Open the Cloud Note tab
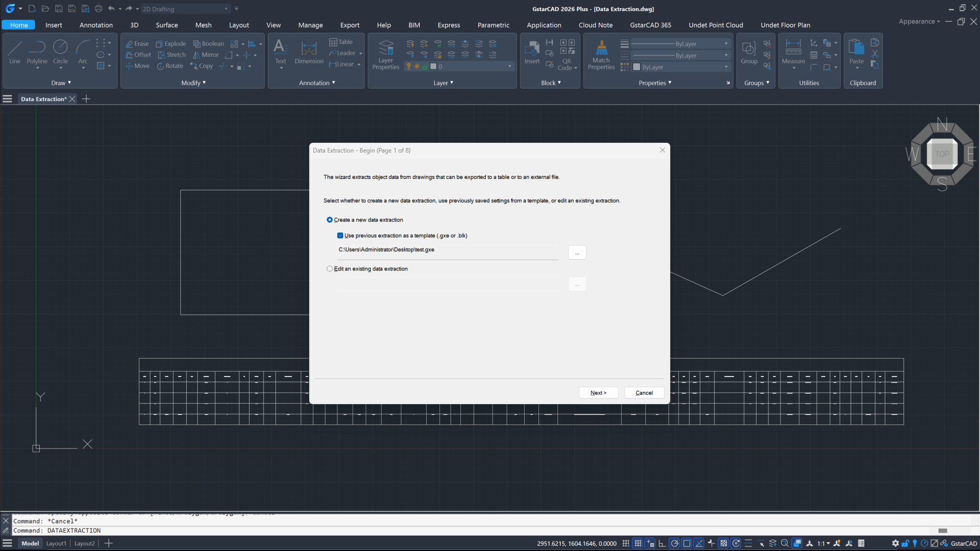 596,25
